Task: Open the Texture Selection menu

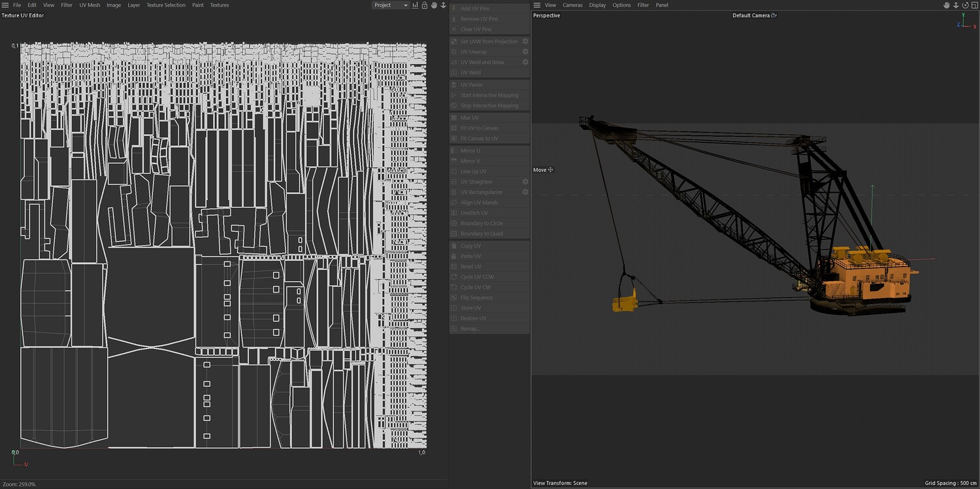Action: click(166, 5)
